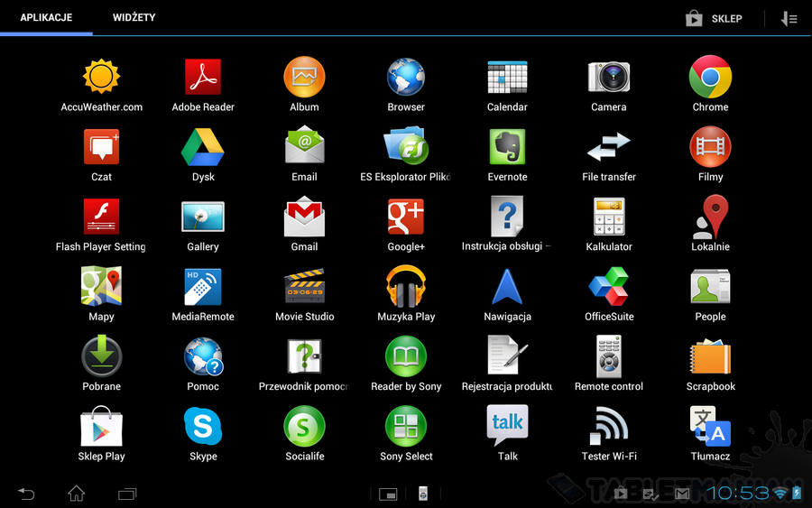
Task: Switch to the WIDŻETY tab
Action: (134, 18)
